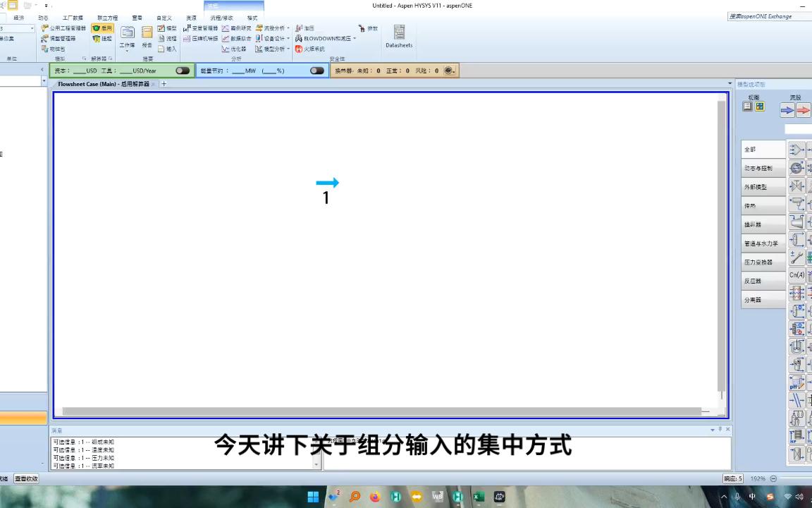
Task: Toggle the 启用 solver active button
Action: [x=104, y=28]
